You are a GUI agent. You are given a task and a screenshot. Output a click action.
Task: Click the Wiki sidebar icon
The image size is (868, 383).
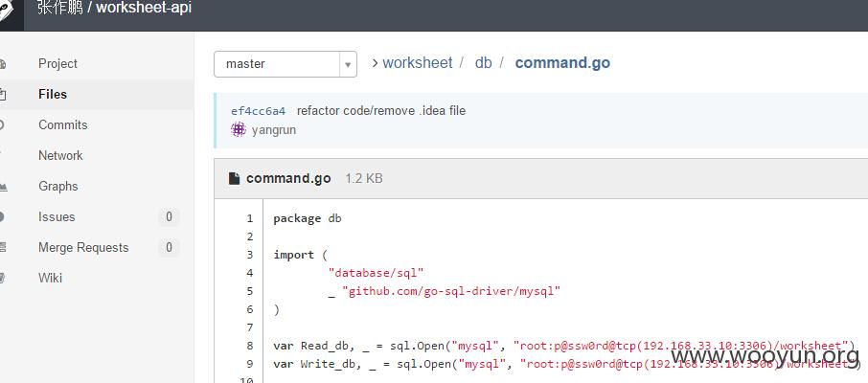click(2, 278)
